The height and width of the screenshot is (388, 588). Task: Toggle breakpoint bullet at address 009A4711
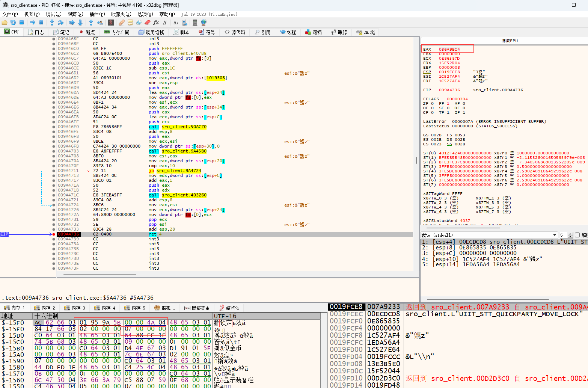pos(54,171)
